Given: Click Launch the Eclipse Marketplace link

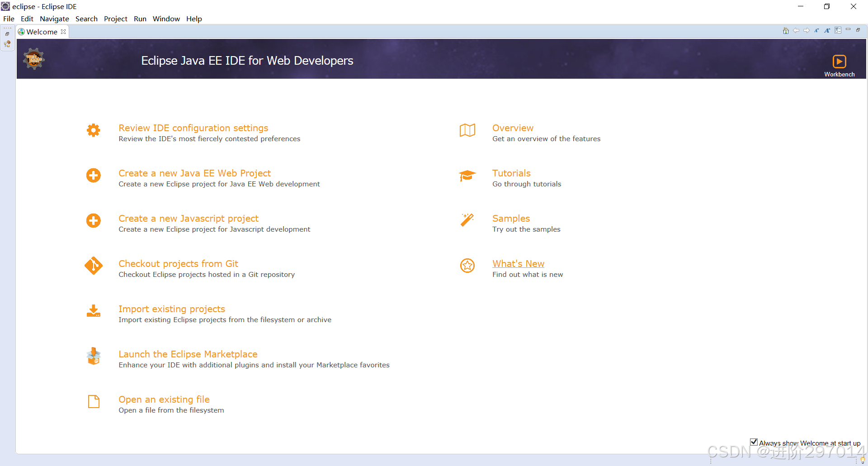Looking at the screenshot, I should pos(188,354).
